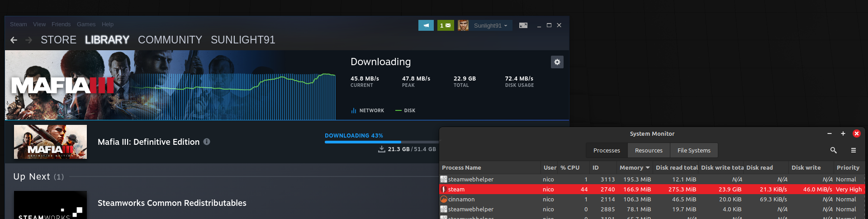Click the download network graph
This screenshot has height=219, width=868.
pos(235,96)
